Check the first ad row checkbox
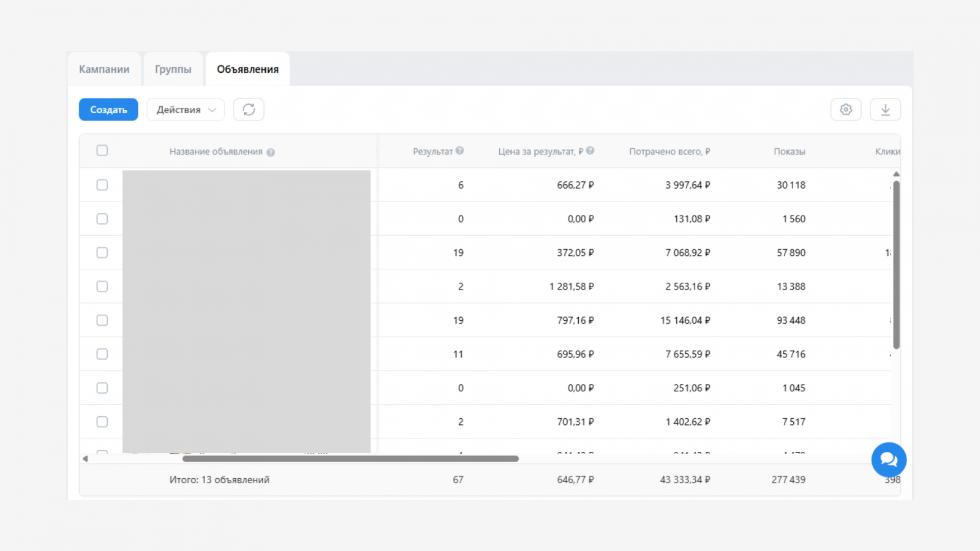Image resolution: width=980 pixels, height=551 pixels. pos(102,185)
